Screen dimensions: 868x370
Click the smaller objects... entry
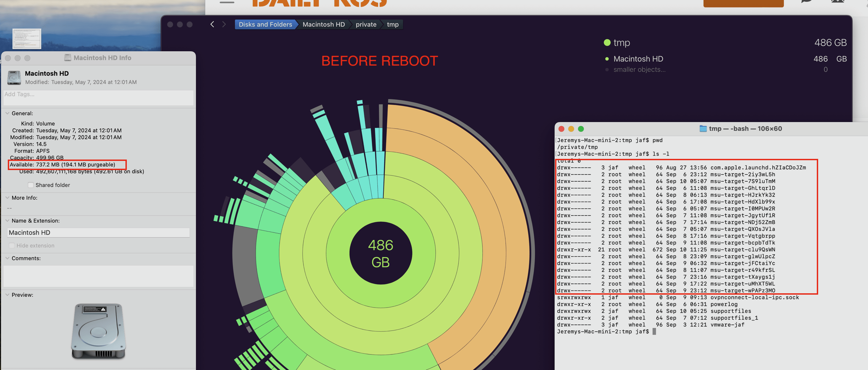pyautogui.click(x=639, y=70)
